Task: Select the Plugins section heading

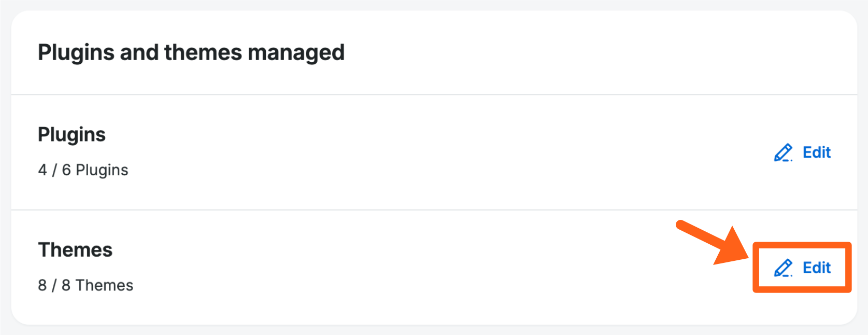Action: point(72,134)
